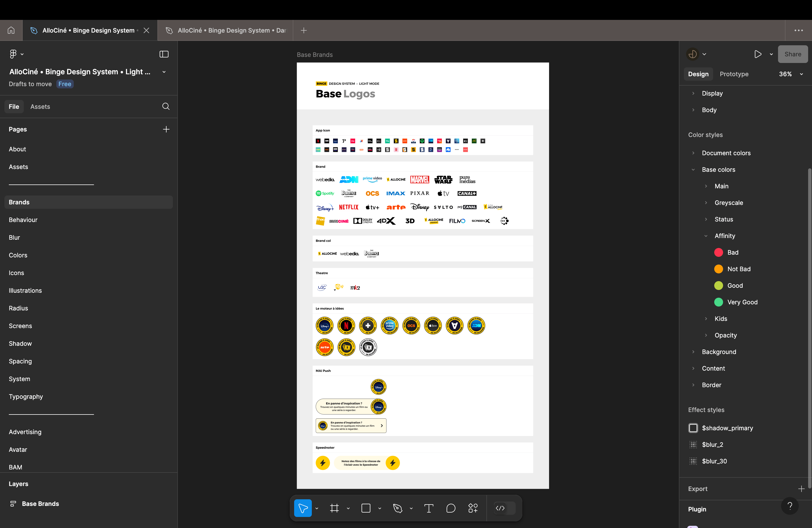
Task: Open the Typography page
Action: [x=26, y=396]
